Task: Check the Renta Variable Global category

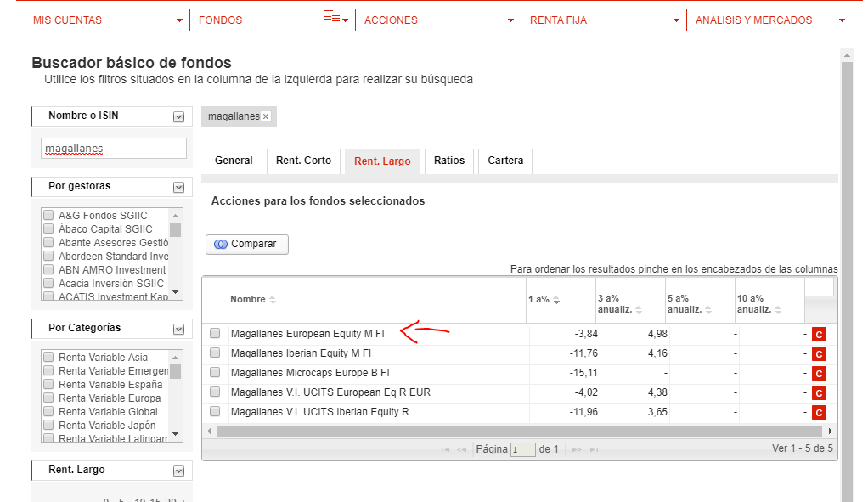Action: 48,411
